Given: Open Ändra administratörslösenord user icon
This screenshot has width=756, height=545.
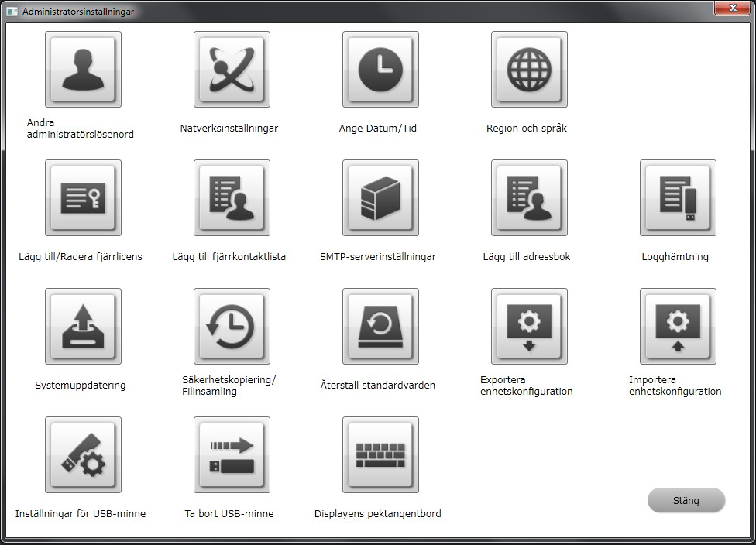Looking at the screenshot, I should click(x=83, y=70).
